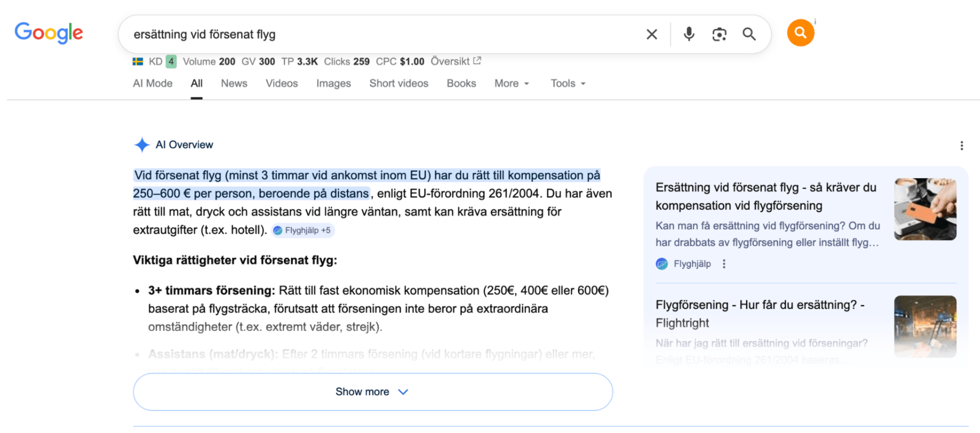This screenshot has width=980, height=433.
Task: Open the AI Mode tab
Action: tap(153, 83)
